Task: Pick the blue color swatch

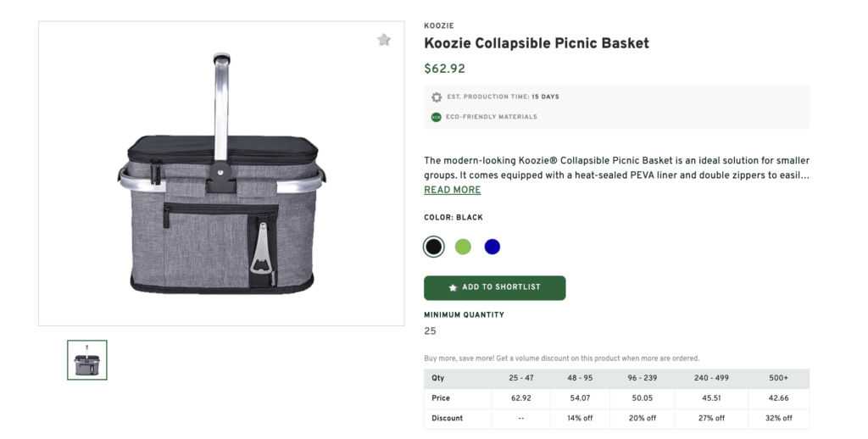Action: click(492, 247)
